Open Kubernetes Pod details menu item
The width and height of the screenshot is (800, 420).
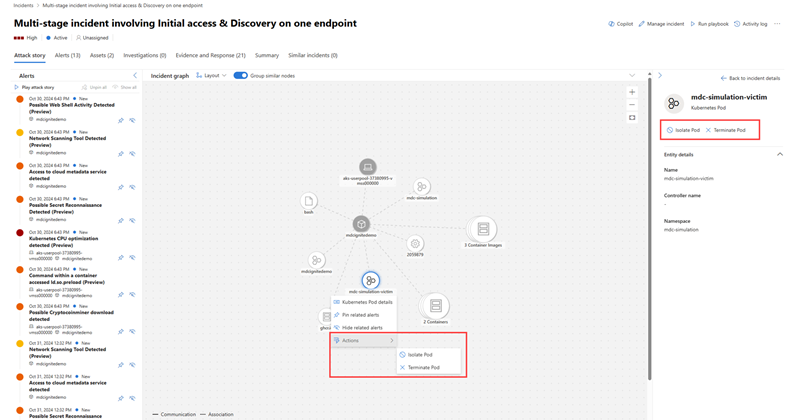(x=363, y=302)
